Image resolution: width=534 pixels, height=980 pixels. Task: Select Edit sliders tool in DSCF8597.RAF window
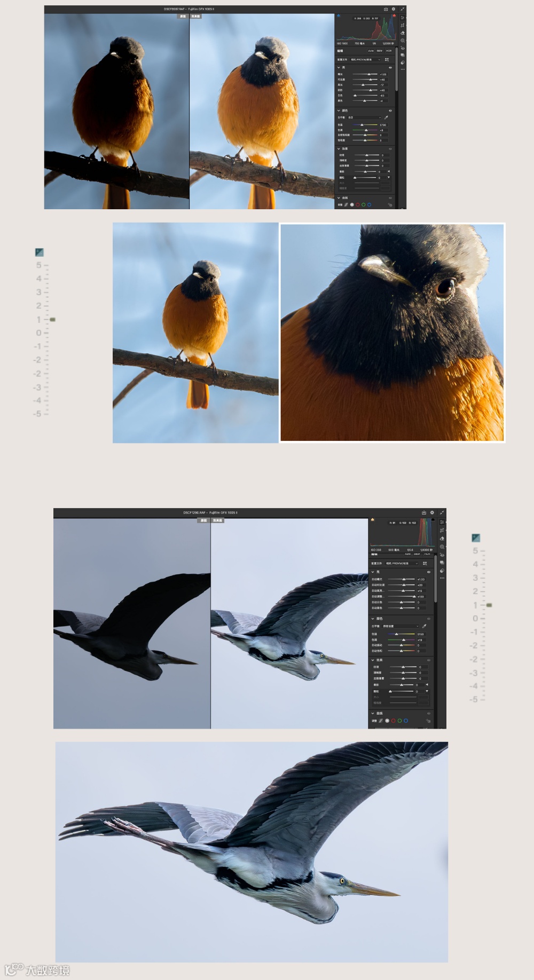coord(403,18)
